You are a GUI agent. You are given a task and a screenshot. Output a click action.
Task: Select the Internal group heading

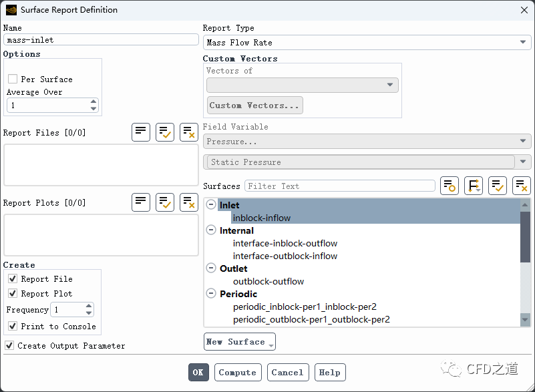tap(236, 230)
